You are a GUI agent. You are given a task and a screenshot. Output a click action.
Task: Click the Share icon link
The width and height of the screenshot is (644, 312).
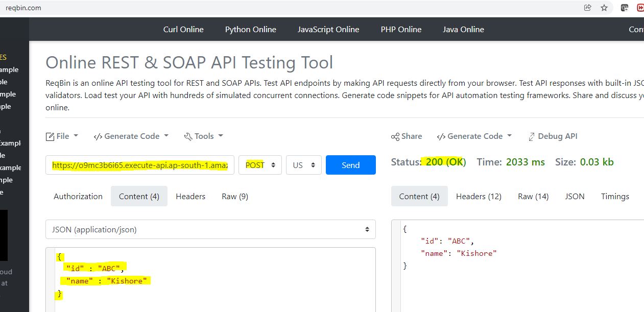(407, 136)
